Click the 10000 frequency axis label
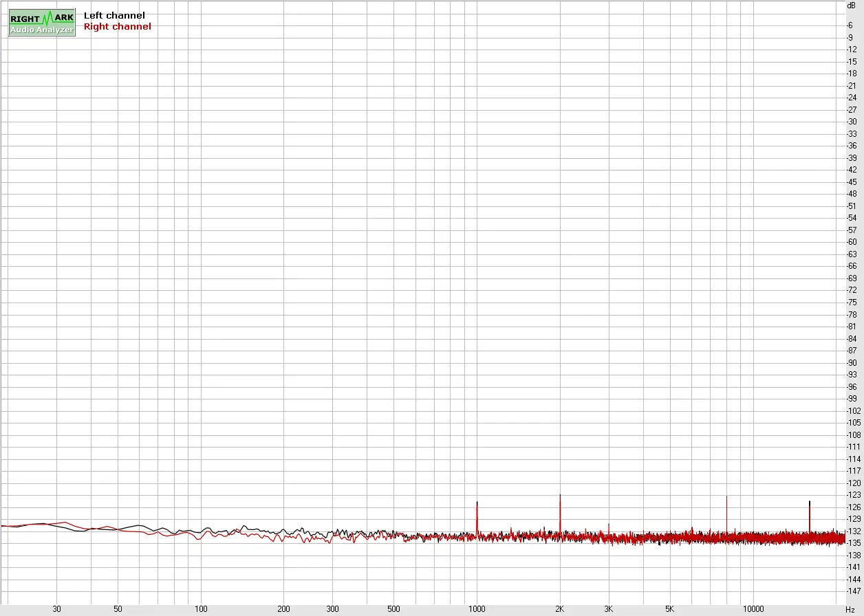The image size is (864, 616). tap(753, 609)
